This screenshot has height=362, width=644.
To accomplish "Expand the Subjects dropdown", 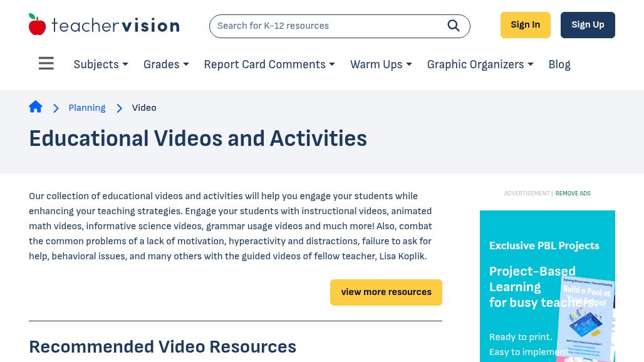I will 100,65.
